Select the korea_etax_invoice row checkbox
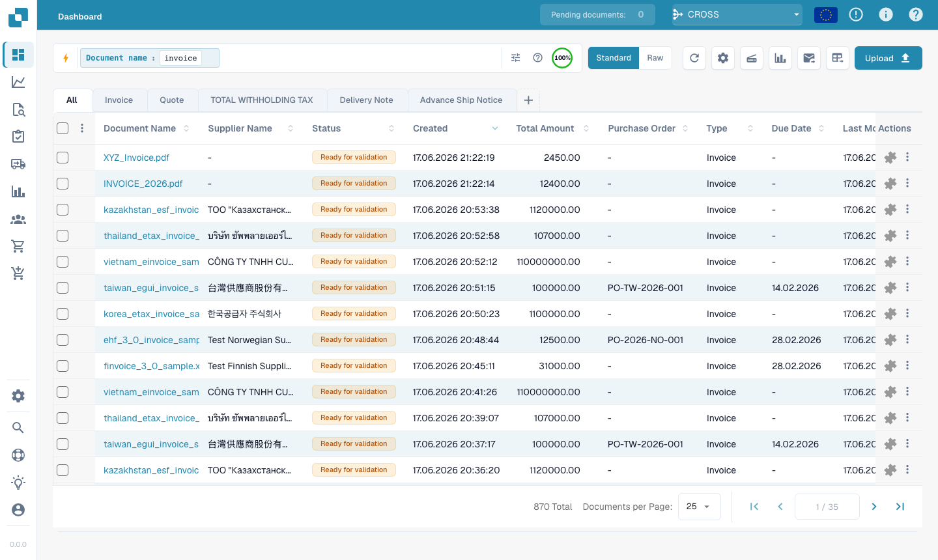938x560 pixels. 63,314
